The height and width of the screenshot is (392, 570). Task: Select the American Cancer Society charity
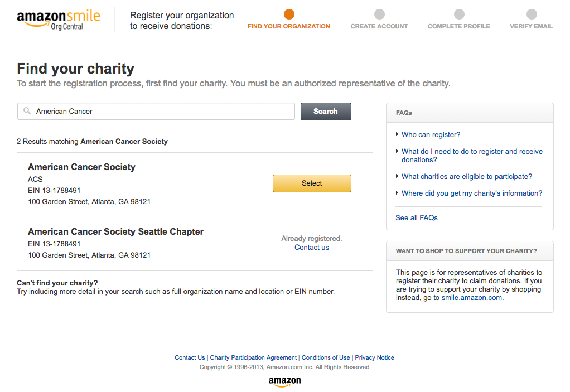[311, 183]
